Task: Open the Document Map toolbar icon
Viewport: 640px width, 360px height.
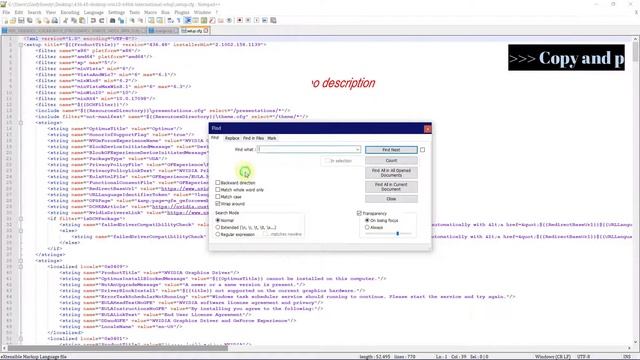Action: tap(204, 20)
